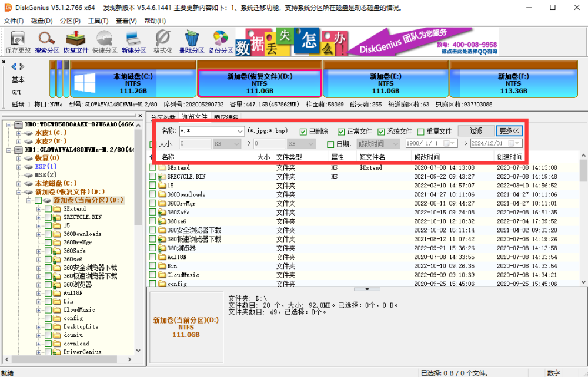This screenshot has height=377, width=588.
Task: Launch the 快速分区 quick partition tool
Action: (x=105, y=42)
